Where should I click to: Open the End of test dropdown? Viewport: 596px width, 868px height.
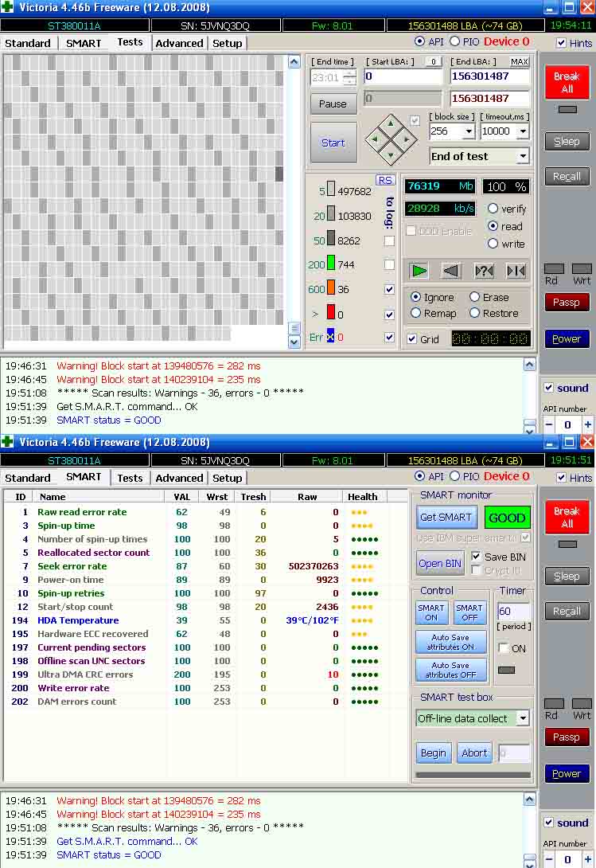523,156
